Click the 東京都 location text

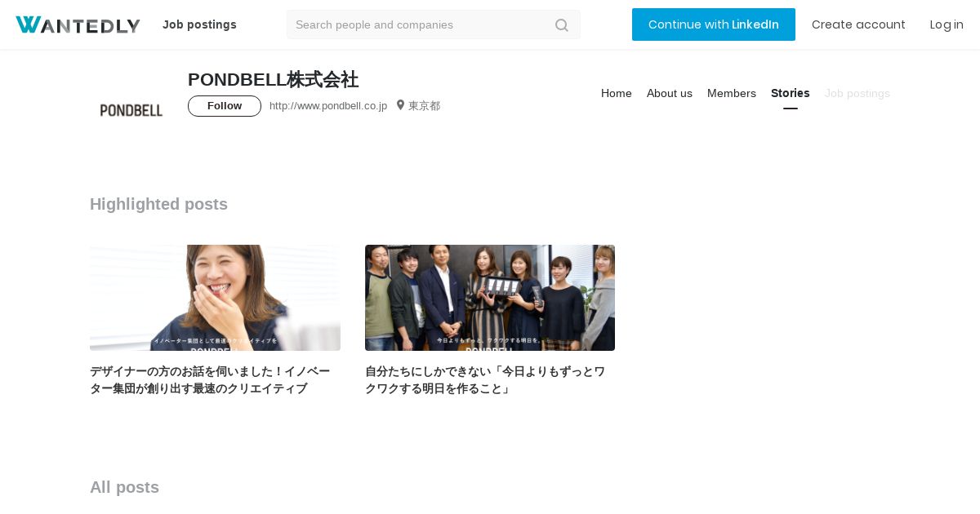pos(424,106)
